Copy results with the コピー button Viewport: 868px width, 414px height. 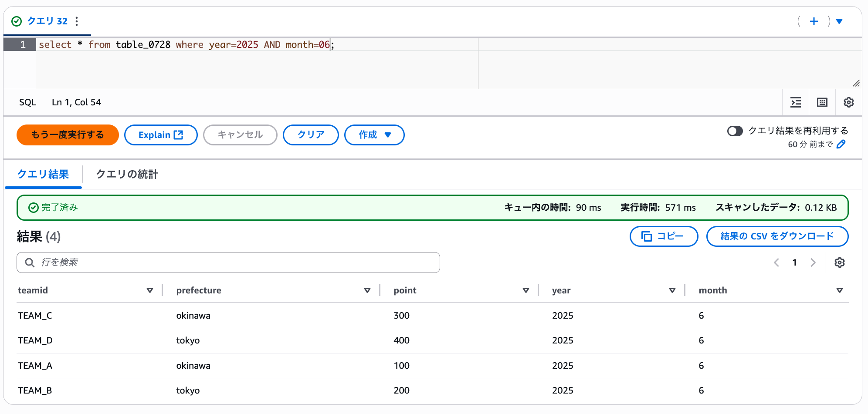pyautogui.click(x=664, y=236)
